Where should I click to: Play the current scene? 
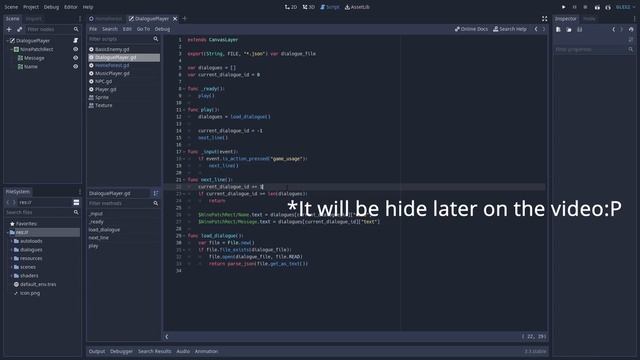[x=597, y=7]
